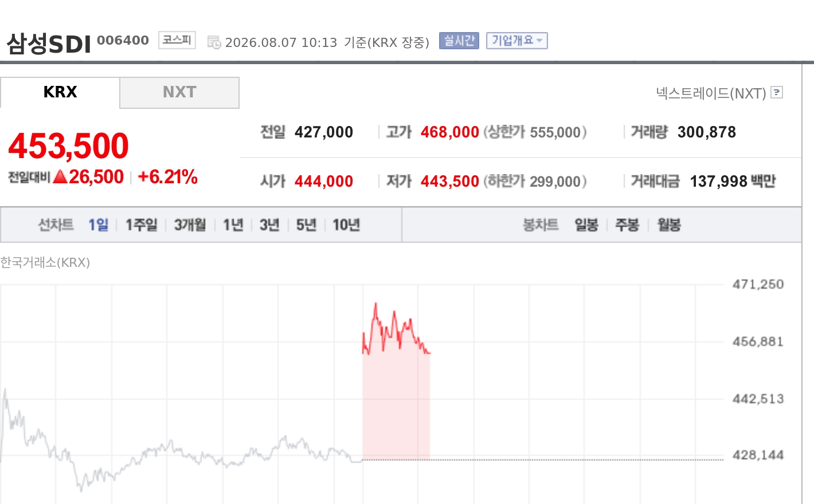
Task: Toggle the 실시간 real-time button
Action: pos(459,41)
